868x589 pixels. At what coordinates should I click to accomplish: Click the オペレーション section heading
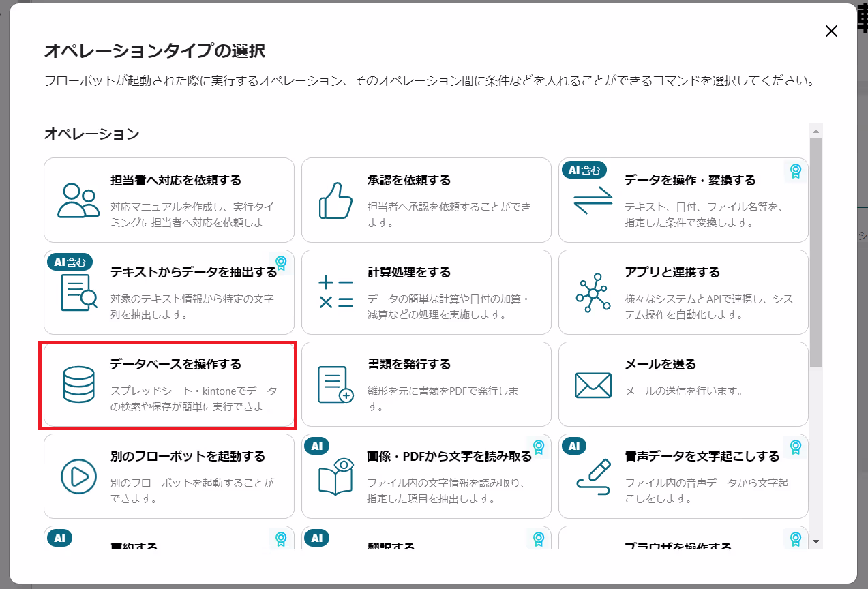[91, 134]
